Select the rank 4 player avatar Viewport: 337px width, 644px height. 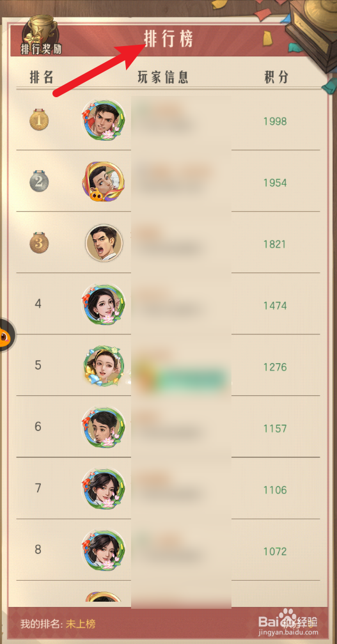[104, 304]
